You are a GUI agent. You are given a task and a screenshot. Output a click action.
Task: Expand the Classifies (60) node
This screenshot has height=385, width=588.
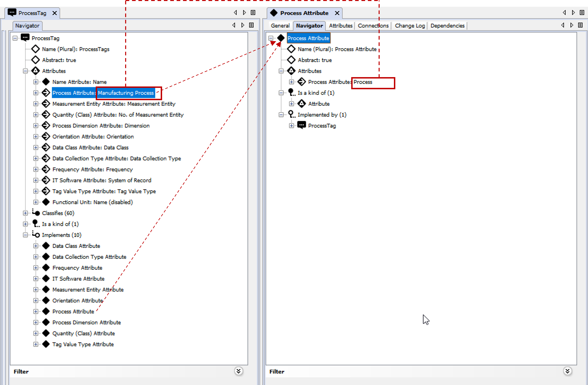coord(25,213)
